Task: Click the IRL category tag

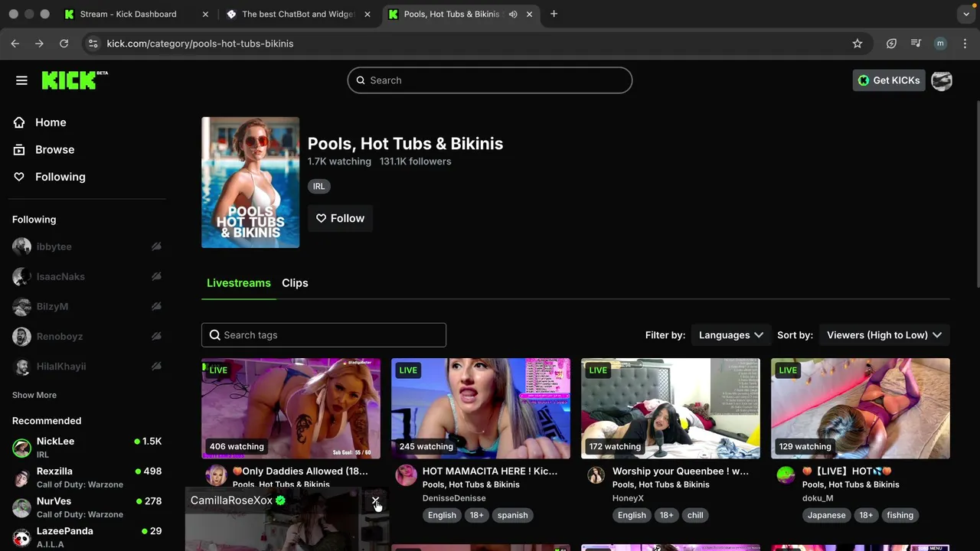Action: tap(318, 186)
